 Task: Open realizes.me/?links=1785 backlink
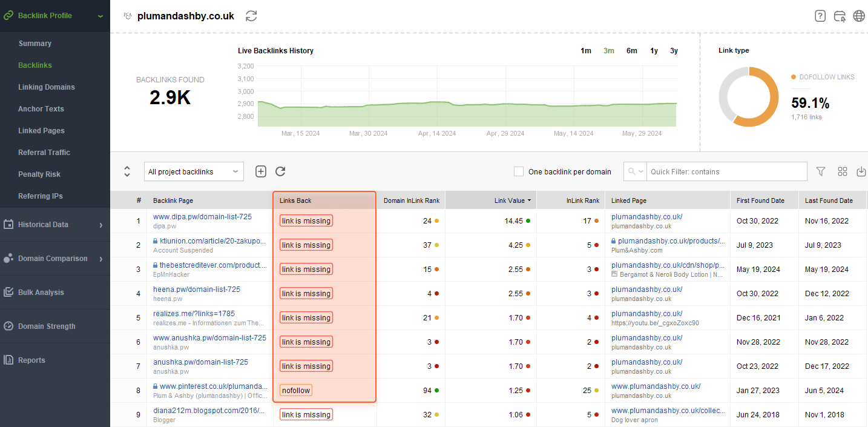pos(194,314)
